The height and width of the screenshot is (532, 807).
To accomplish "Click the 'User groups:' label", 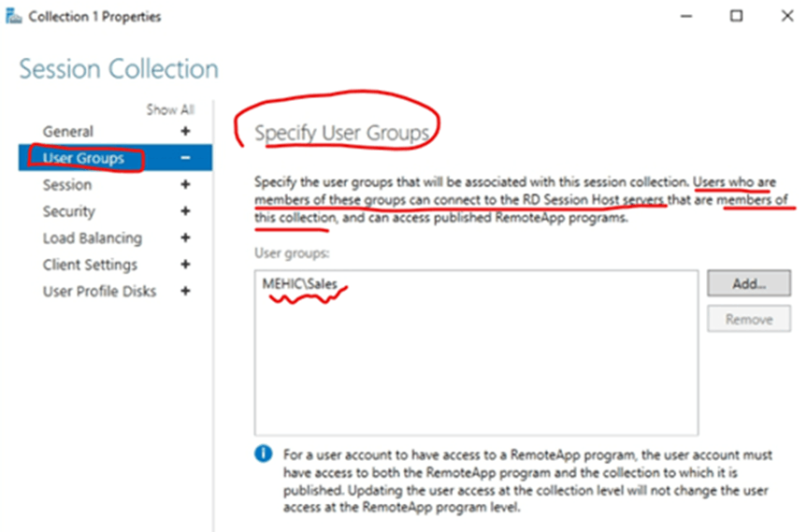I will coord(292,253).
